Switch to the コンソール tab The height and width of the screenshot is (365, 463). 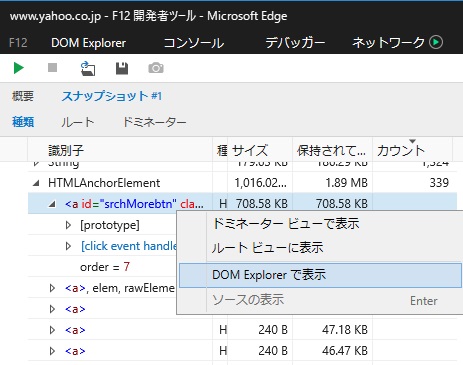194,43
